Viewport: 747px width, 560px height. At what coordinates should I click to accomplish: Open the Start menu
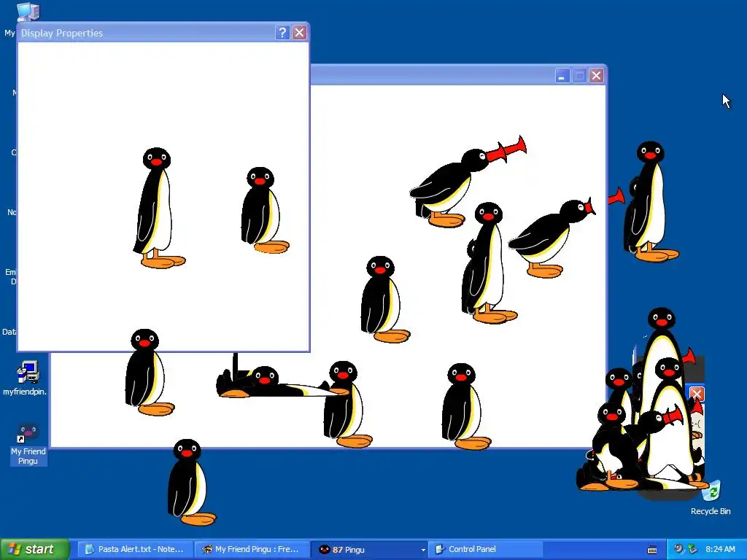pyautogui.click(x=35, y=549)
